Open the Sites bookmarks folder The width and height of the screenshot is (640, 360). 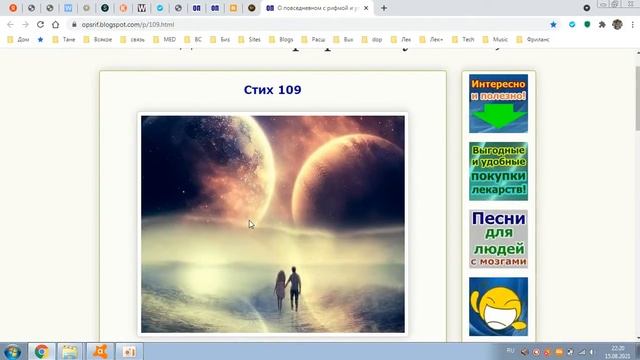coord(249,40)
